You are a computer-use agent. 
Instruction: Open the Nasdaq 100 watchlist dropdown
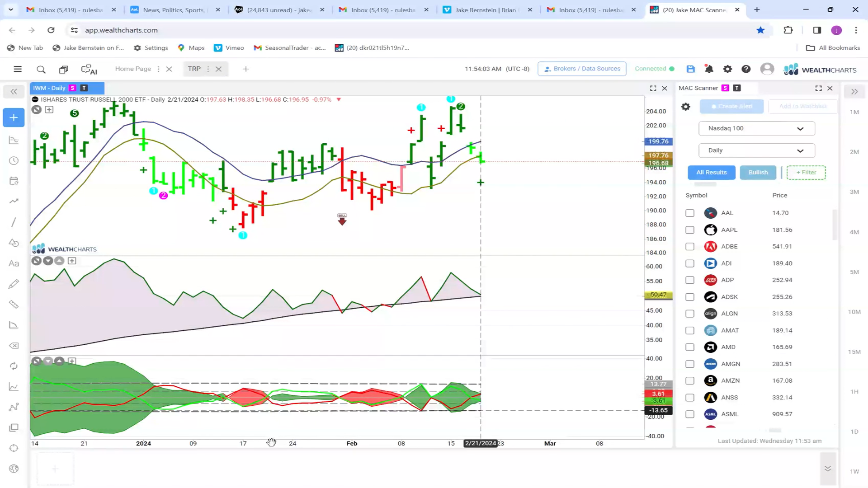pos(756,128)
